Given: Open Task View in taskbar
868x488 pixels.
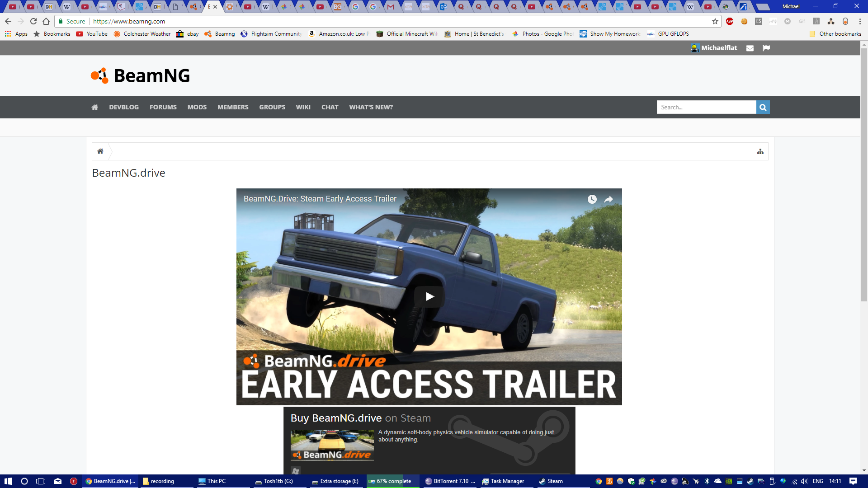Looking at the screenshot, I should click(41, 481).
